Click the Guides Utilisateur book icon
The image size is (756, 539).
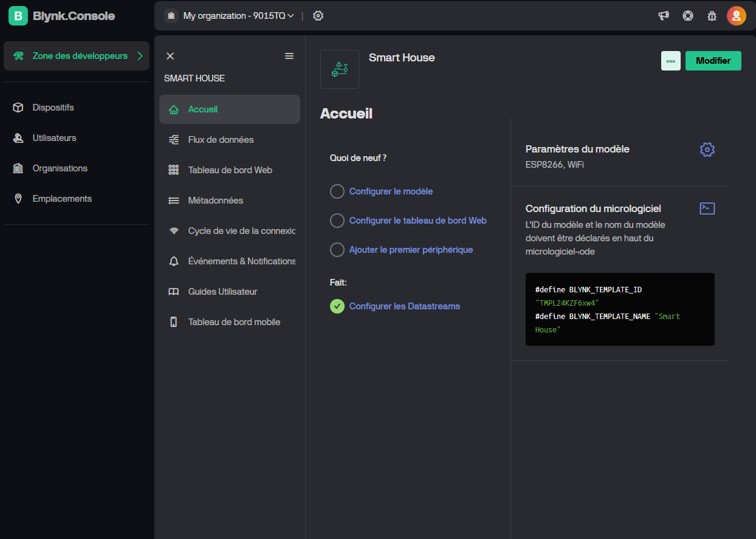tap(174, 292)
